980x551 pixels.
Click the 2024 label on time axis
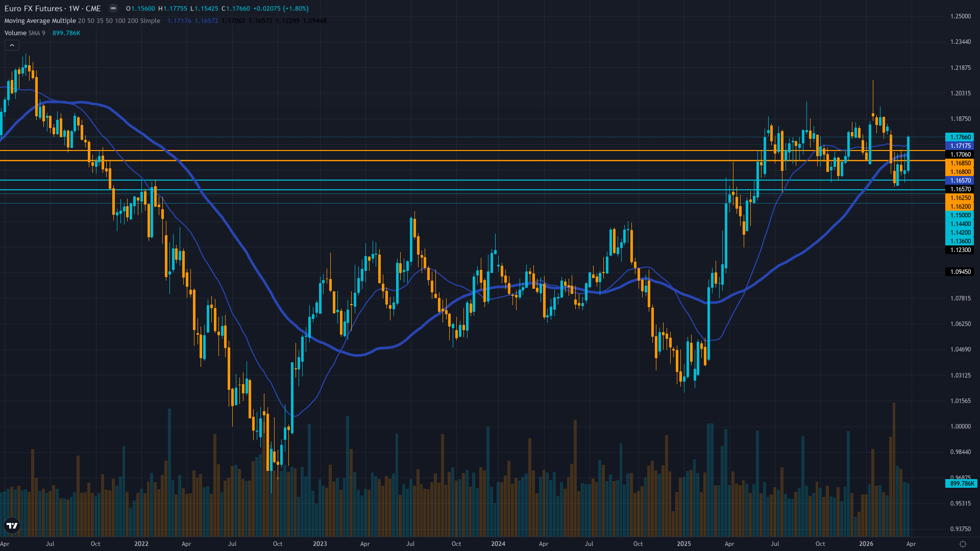tap(498, 544)
